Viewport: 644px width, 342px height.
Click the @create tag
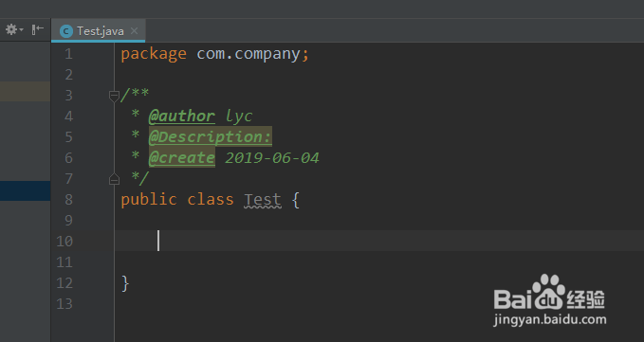point(181,158)
